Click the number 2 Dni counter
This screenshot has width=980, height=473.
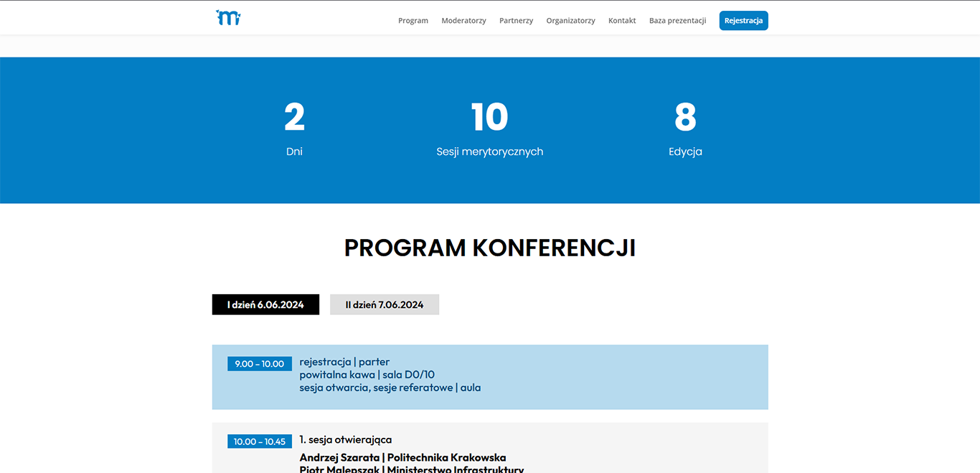point(294,118)
